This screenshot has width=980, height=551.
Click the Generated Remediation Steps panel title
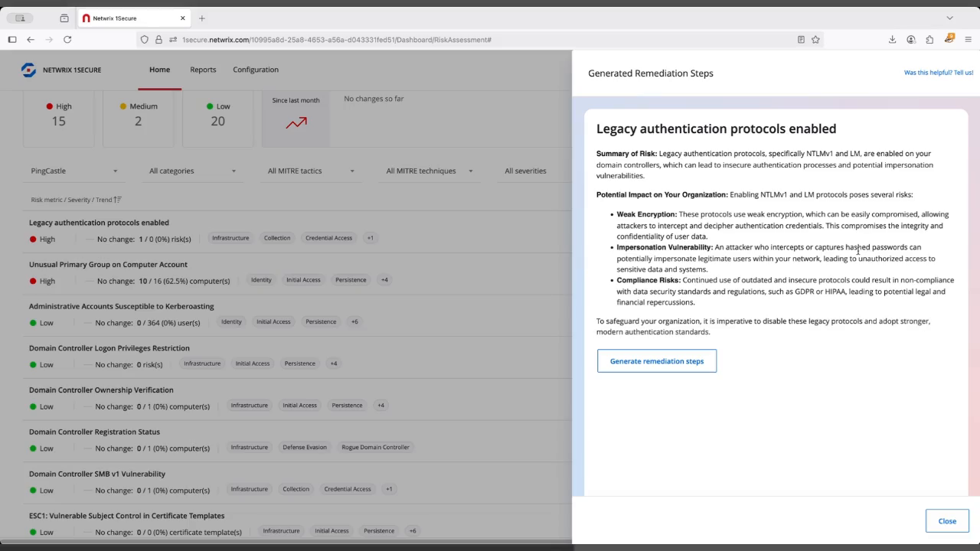point(651,73)
